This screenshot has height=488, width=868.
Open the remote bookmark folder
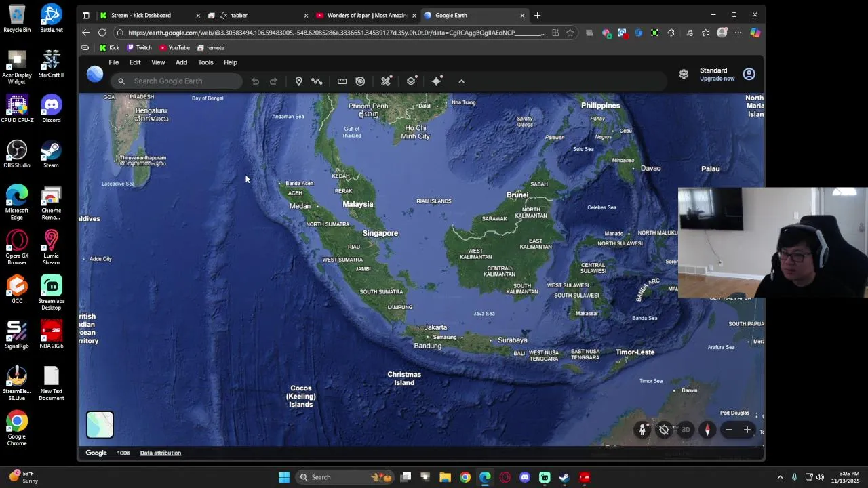[210, 48]
